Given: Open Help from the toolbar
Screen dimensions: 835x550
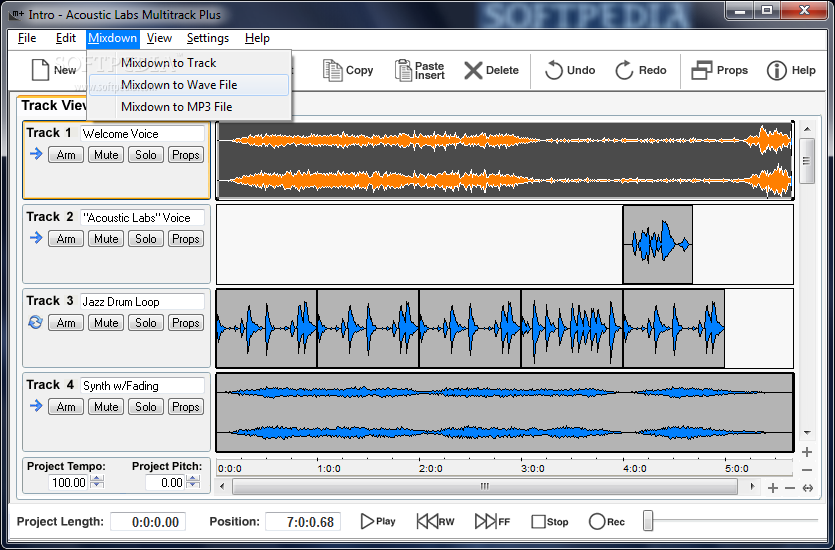Looking at the screenshot, I should (x=791, y=70).
